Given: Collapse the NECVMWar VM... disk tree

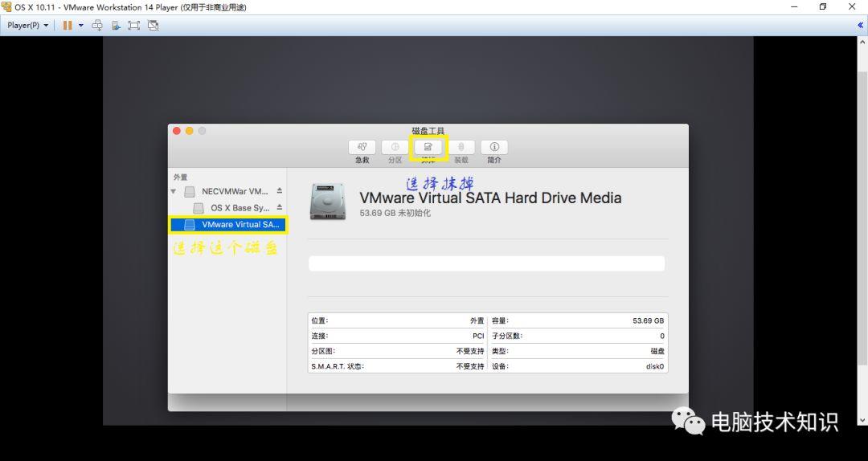Looking at the screenshot, I should pyautogui.click(x=174, y=191).
